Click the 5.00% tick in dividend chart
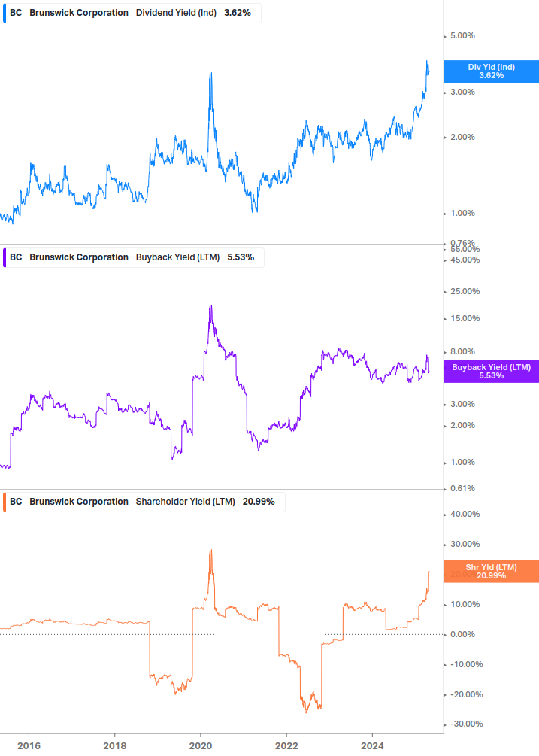 (x=462, y=35)
